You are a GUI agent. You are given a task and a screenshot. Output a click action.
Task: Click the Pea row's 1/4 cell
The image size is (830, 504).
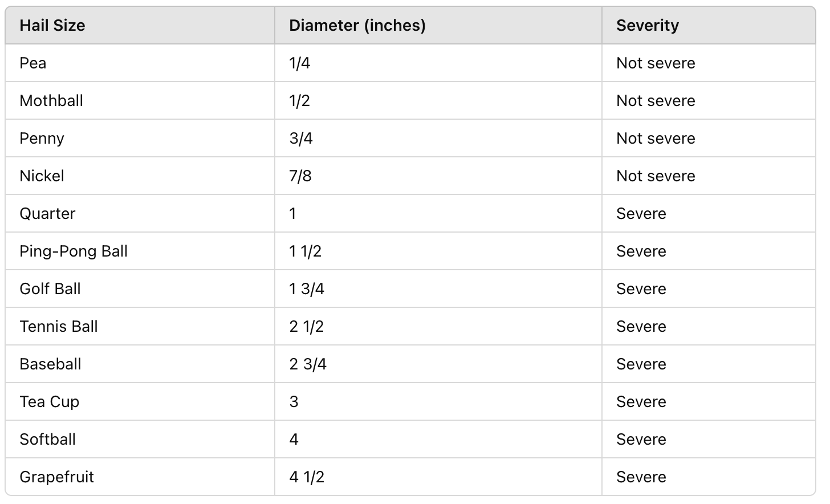(438, 63)
